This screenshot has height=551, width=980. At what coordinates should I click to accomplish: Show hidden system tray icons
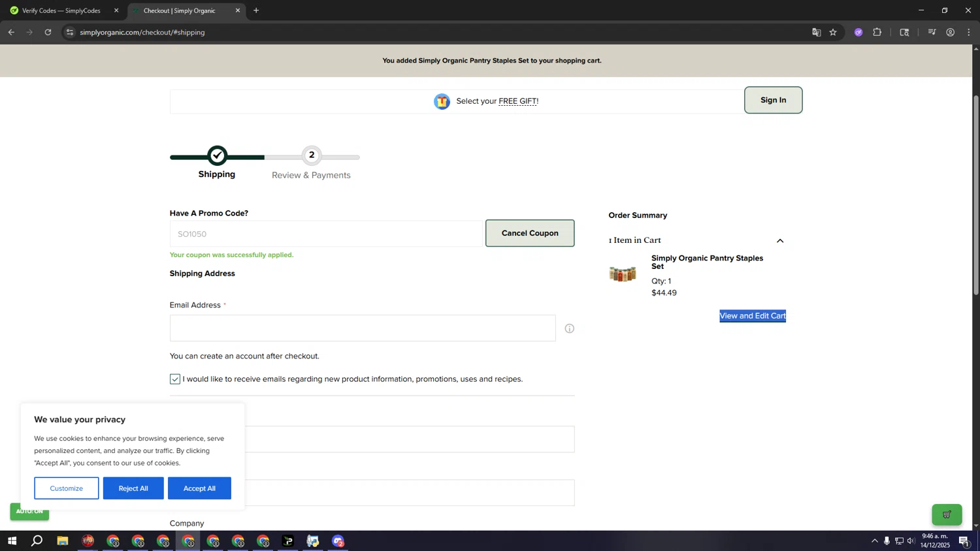[x=875, y=541]
